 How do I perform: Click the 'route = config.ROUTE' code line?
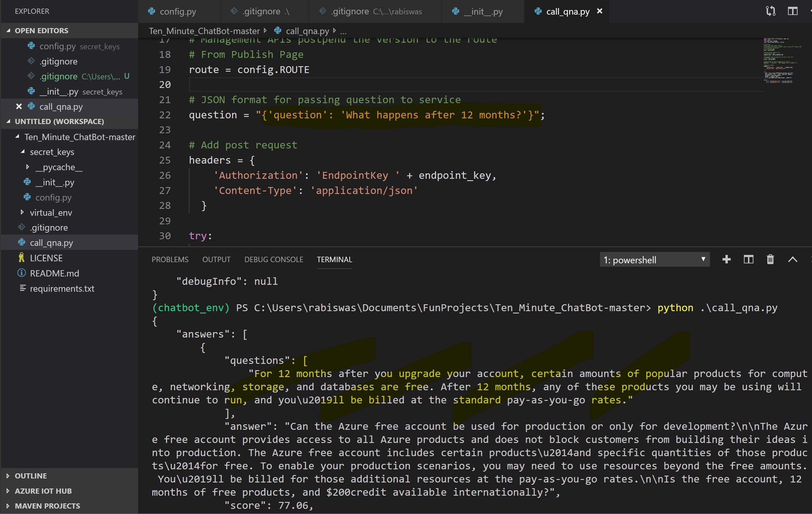(249, 70)
